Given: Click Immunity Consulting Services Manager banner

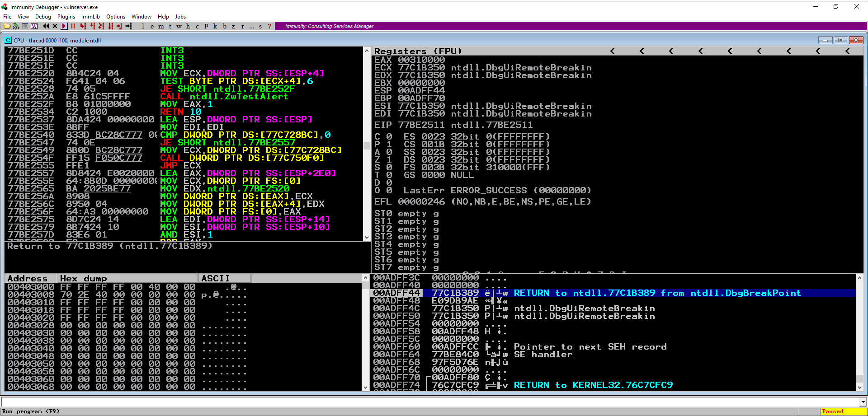Looking at the screenshot, I should pos(329,26).
